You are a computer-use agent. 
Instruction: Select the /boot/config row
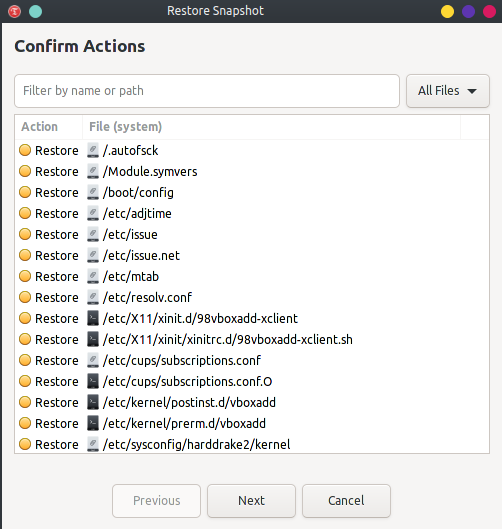coord(252,192)
